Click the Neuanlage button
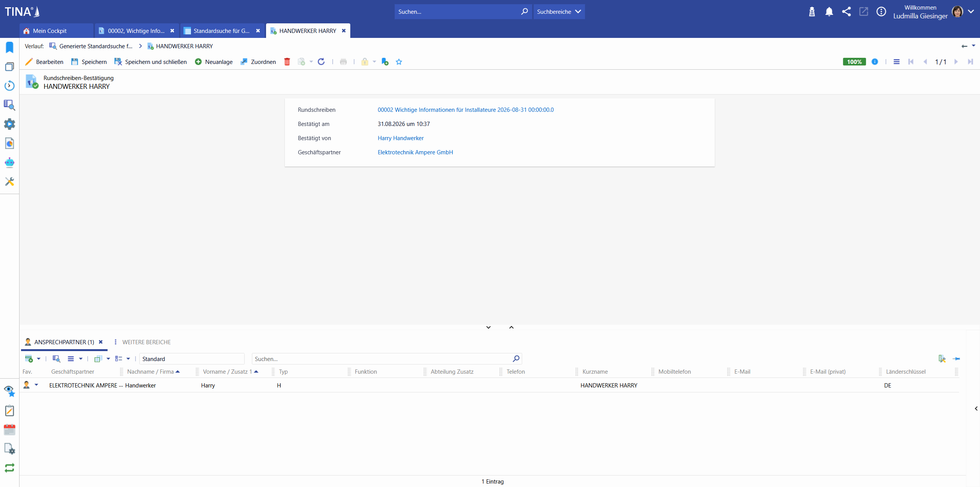980x487 pixels. (x=214, y=62)
